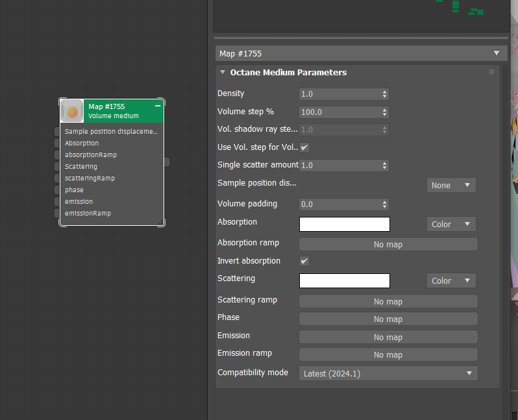This screenshot has width=518, height=420.
Task: Click the emissionRamp input socket on node
Action: 57,213
